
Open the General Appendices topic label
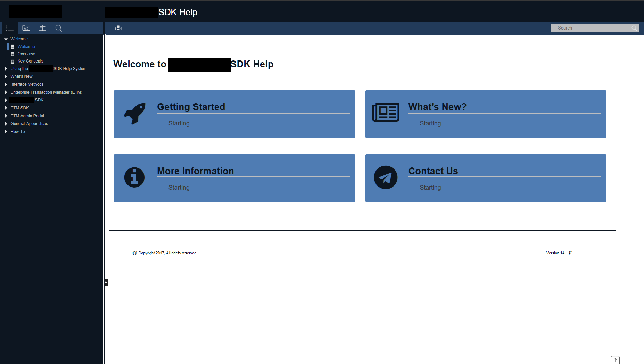29,124
